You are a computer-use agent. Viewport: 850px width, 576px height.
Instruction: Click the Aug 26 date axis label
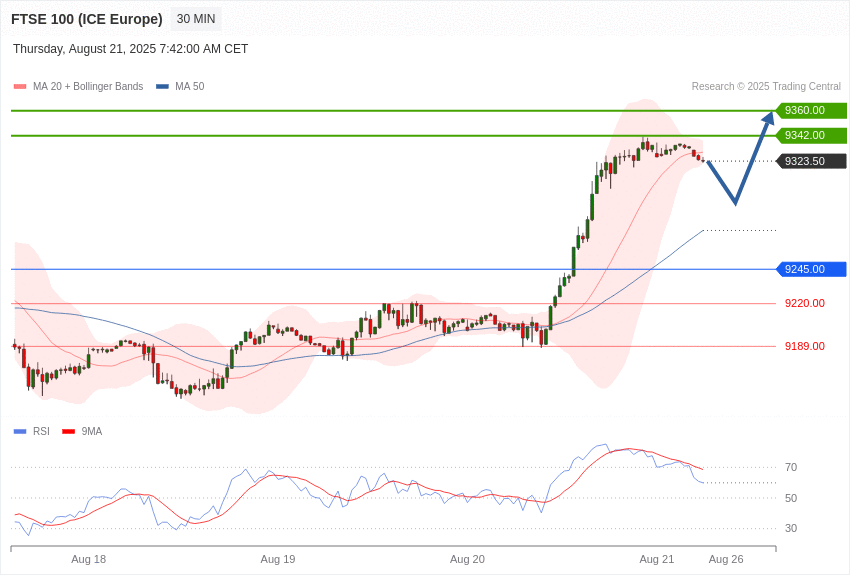[726, 559]
